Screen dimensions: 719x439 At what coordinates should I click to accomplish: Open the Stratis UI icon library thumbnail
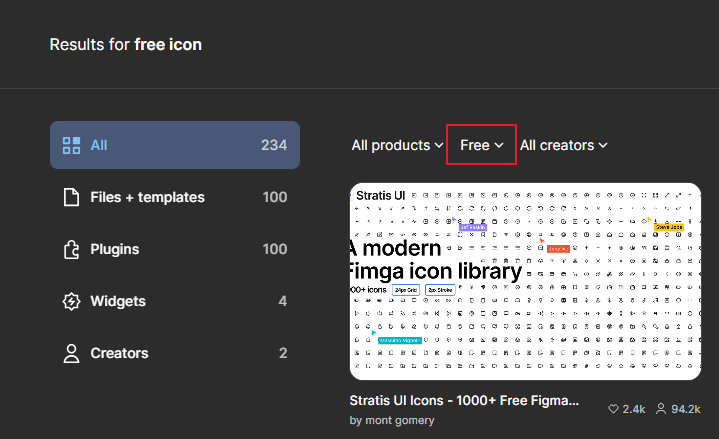click(x=525, y=281)
